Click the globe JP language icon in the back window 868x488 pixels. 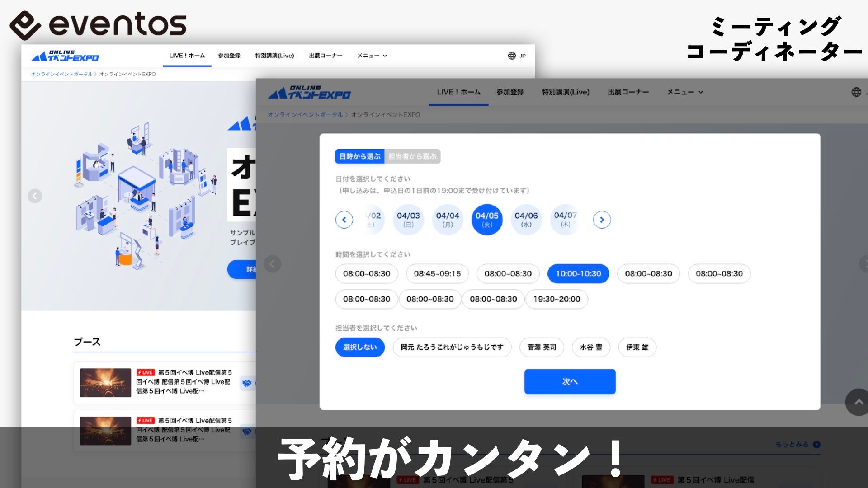pyautogui.click(x=512, y=56)
